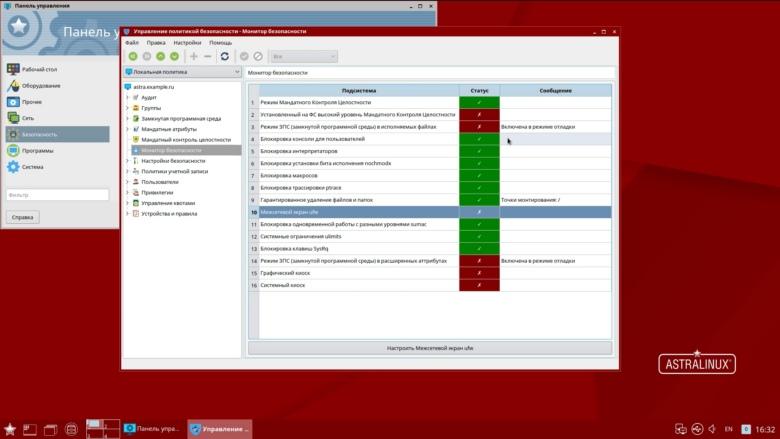
Task: Select row Режим Мандатного Контроля Целостности
Action: tap(430, 102)
